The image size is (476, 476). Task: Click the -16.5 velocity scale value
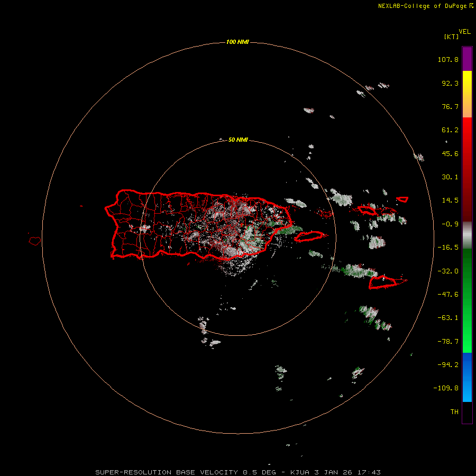point(448,248)
